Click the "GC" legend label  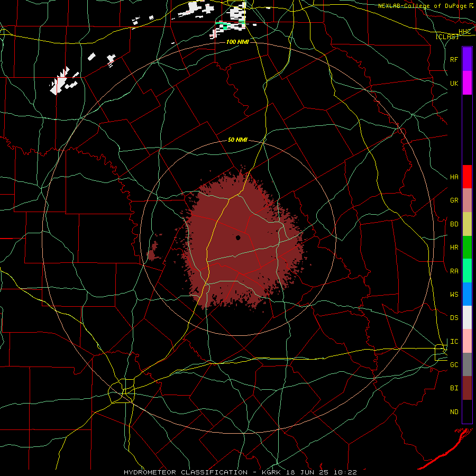point(454,365)
